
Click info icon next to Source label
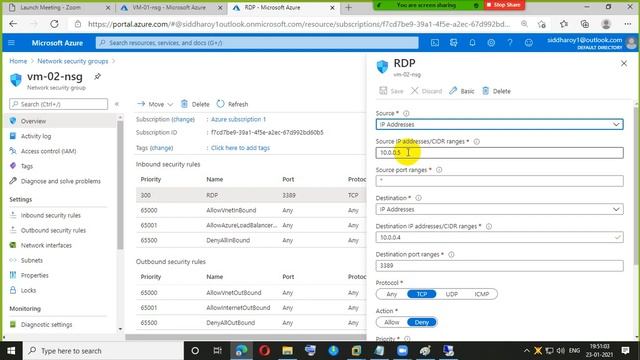pos(406,113)
